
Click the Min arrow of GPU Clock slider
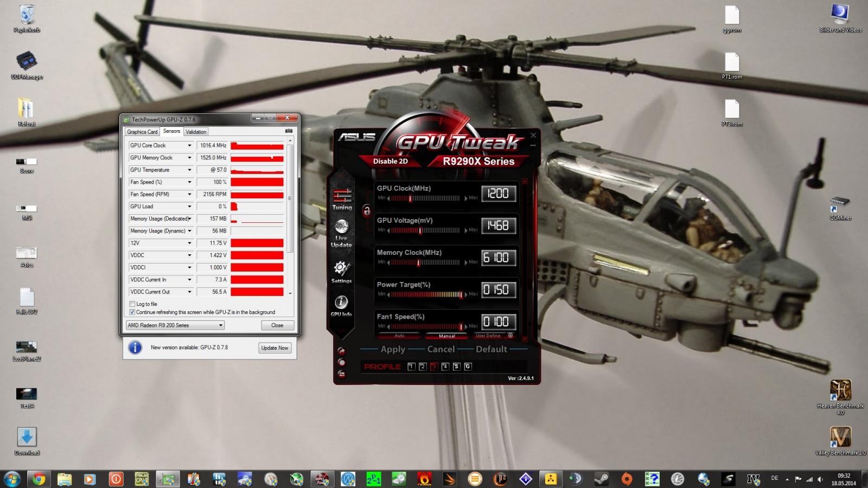(388, 198)
